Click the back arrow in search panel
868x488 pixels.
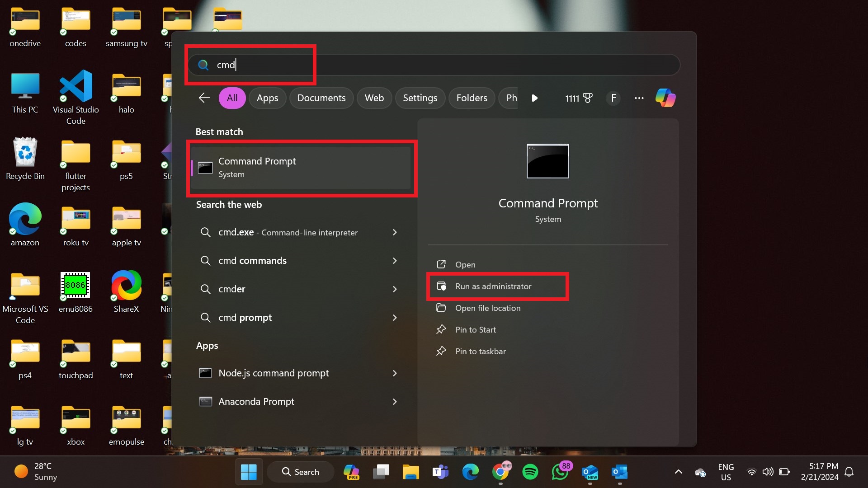click(x=204, y=98)
